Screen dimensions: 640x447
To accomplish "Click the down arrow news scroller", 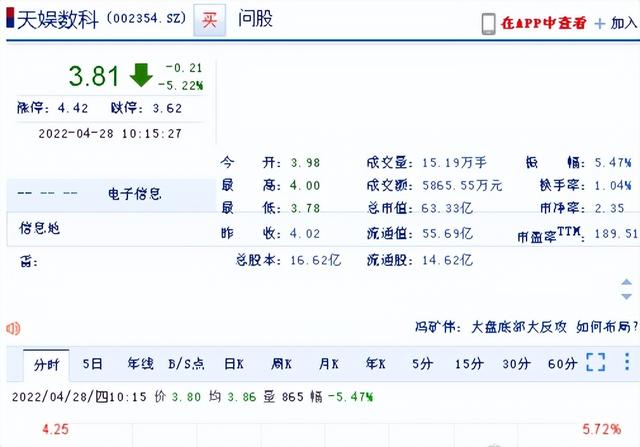I will pos(627,296).
